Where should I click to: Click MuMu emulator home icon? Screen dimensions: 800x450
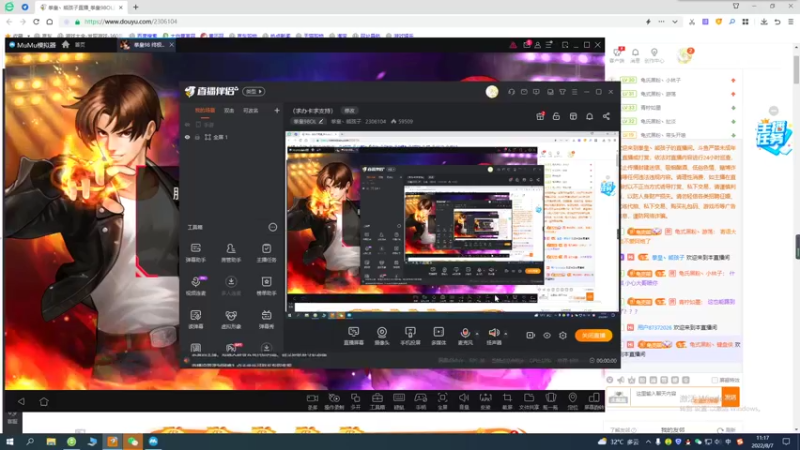(x=44, y=402)
